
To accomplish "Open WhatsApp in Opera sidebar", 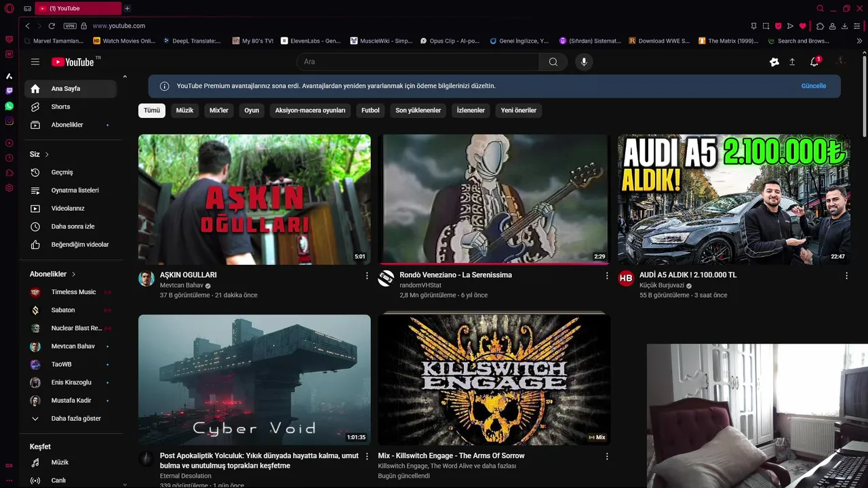I will click(9, 106).
